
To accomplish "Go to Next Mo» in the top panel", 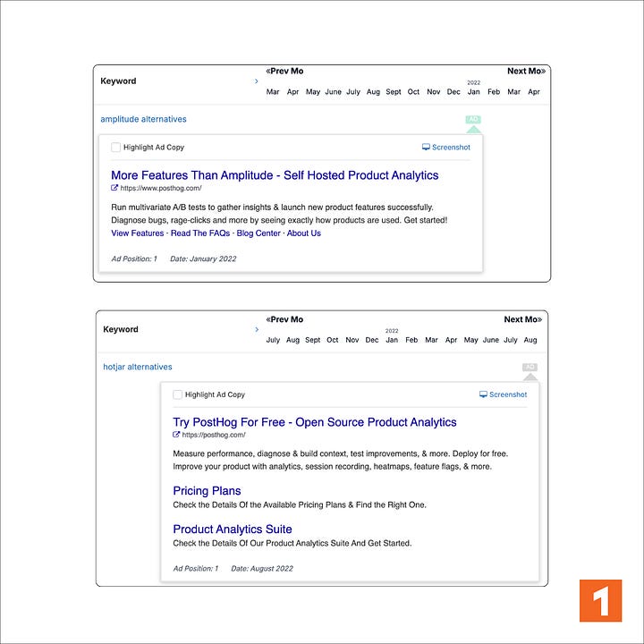I will [x=526, y=71].
